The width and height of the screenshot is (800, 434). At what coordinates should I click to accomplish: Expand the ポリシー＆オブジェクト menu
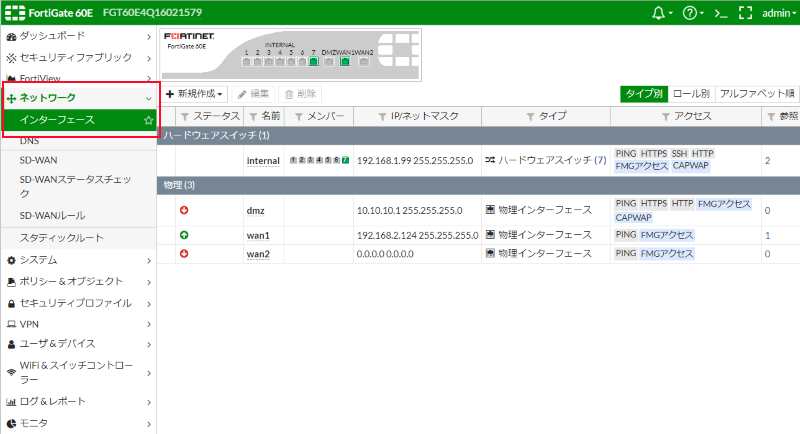(79, 282)
